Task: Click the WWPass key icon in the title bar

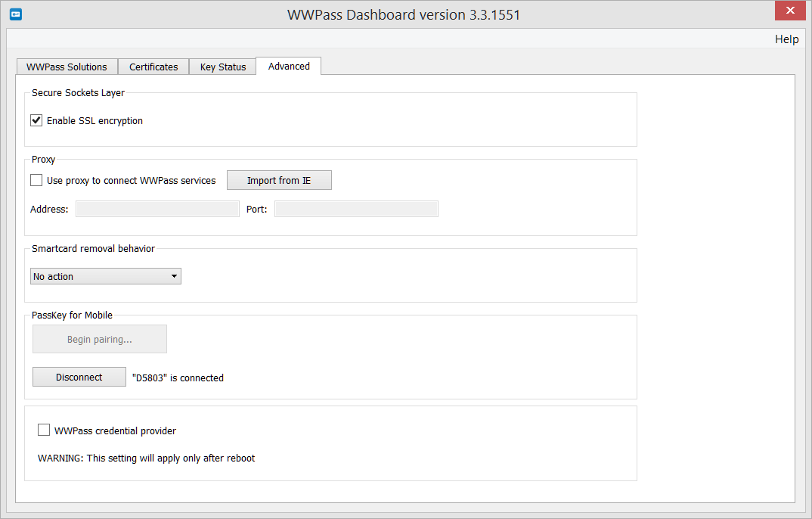Action: tap(15, 14)
